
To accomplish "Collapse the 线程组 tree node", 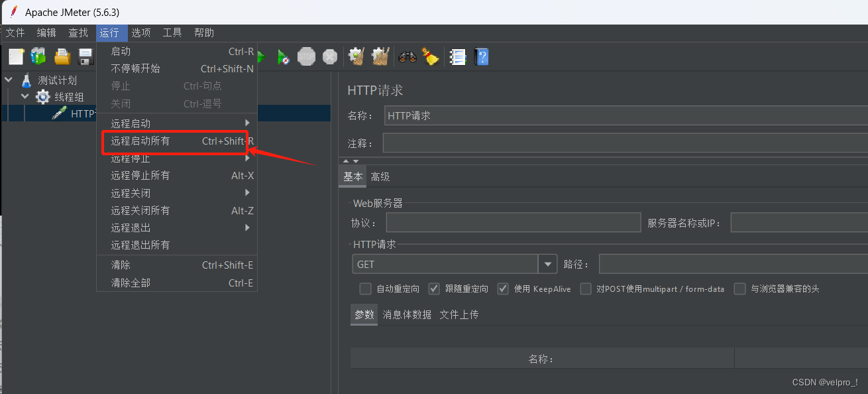I will click(x=25, y=97).
